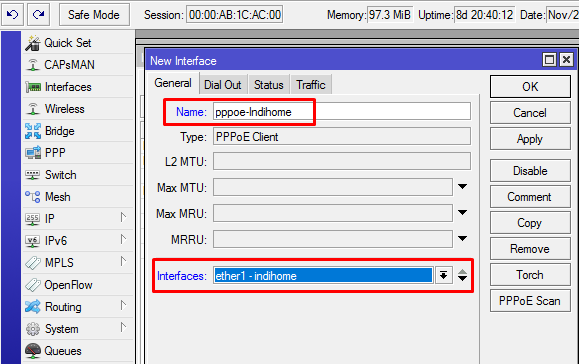Switch to the Traffic tab

(311, 85)
